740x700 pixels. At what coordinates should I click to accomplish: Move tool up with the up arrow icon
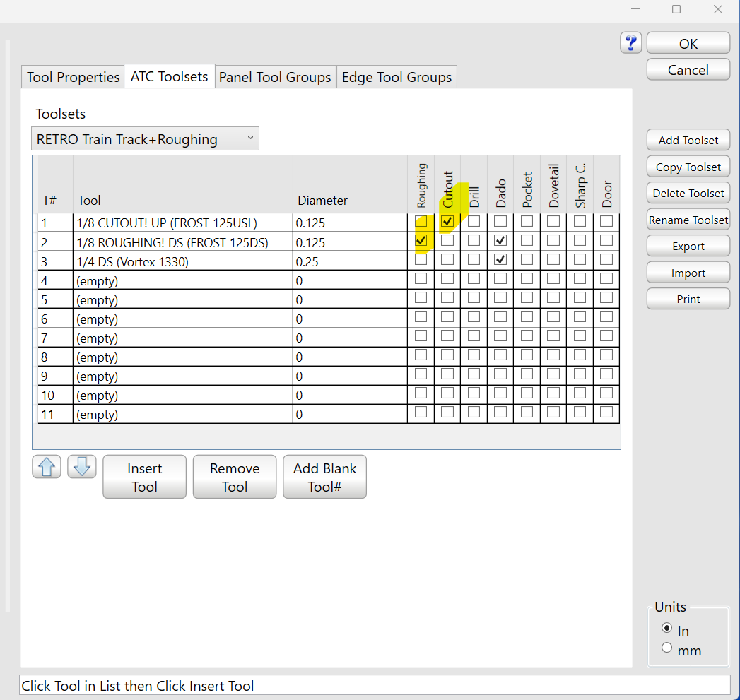coord(47,467)
